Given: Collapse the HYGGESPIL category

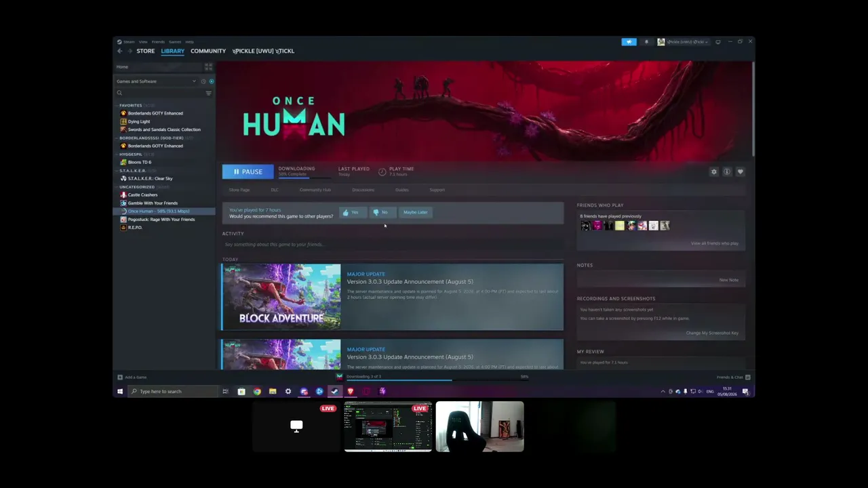Looking at the screenshot, I should point(131,154).
